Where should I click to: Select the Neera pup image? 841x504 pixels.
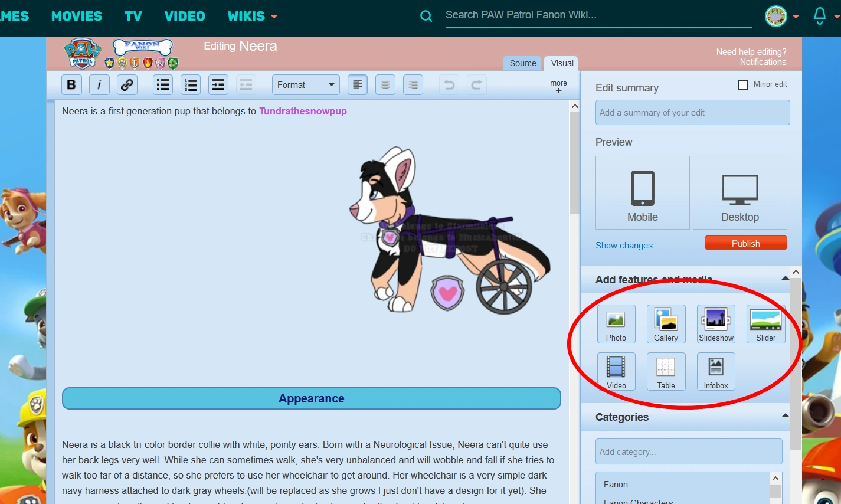pos(451,231)
